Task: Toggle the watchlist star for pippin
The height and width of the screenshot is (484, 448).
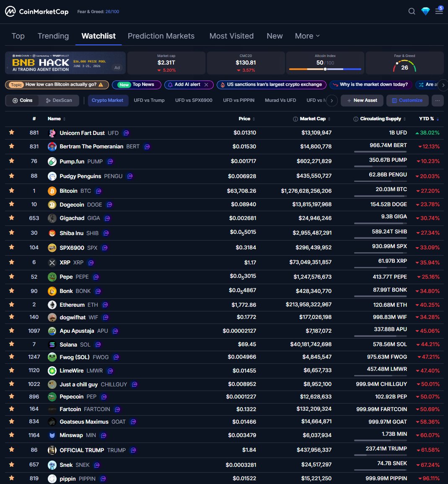Action: (x=12, y=478)
